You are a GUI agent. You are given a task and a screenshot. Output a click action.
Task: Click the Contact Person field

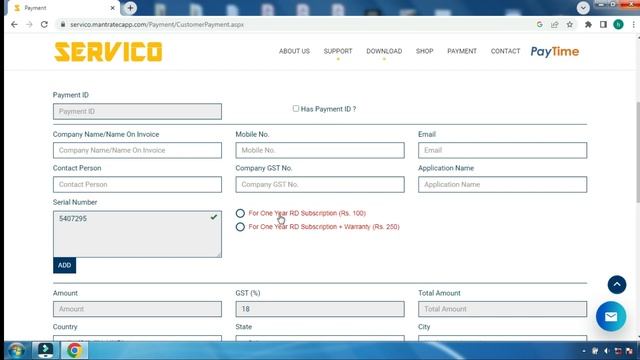click(137, 184)
